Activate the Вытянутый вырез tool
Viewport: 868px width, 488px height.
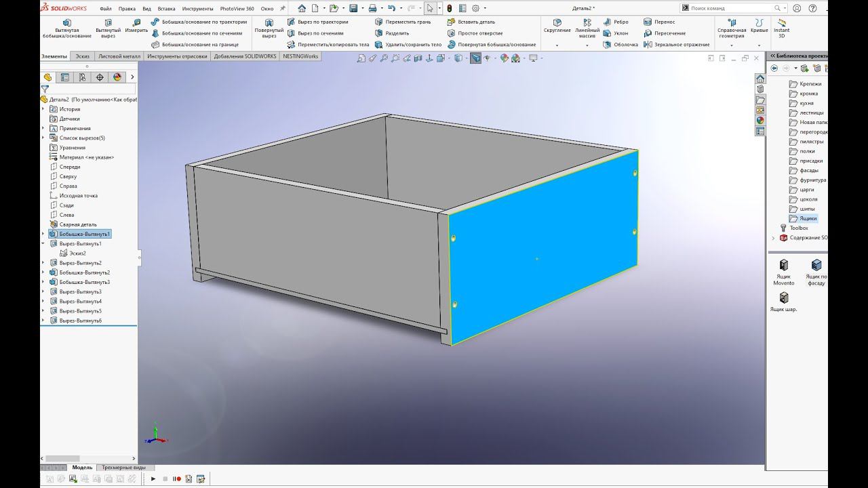pos(108,28)
